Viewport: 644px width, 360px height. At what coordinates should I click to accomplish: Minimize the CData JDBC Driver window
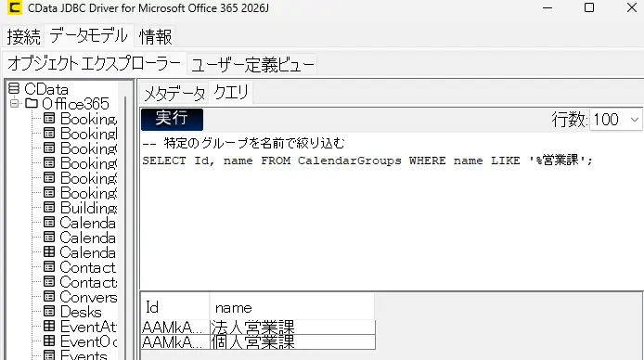[x=547, y=7]
